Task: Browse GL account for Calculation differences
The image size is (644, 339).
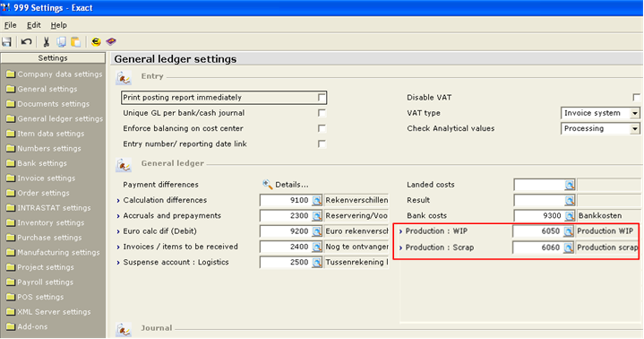Action: click(317, 200)
